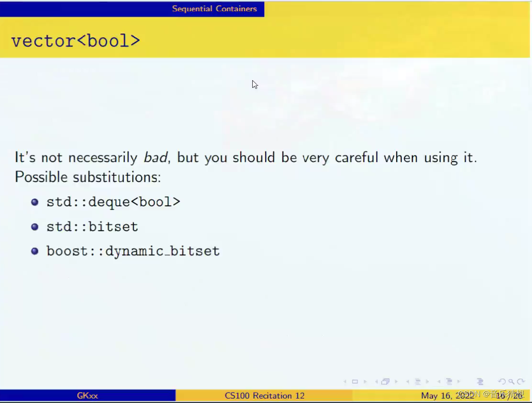
Task: Jump to previous section arrow
Action: 439,382
